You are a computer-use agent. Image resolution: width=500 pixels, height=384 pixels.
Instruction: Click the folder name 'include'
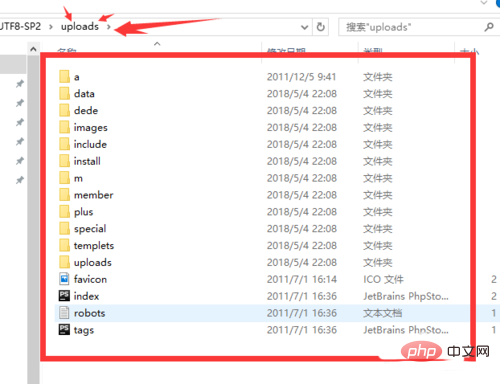pyautogui.click(x=90, y=144)
